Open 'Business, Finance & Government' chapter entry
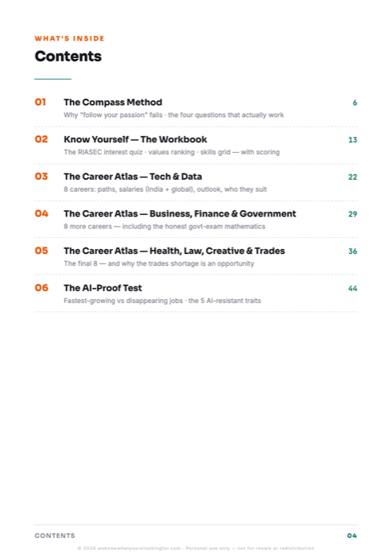Screen dimensions: 392x557 click(180, 214)
